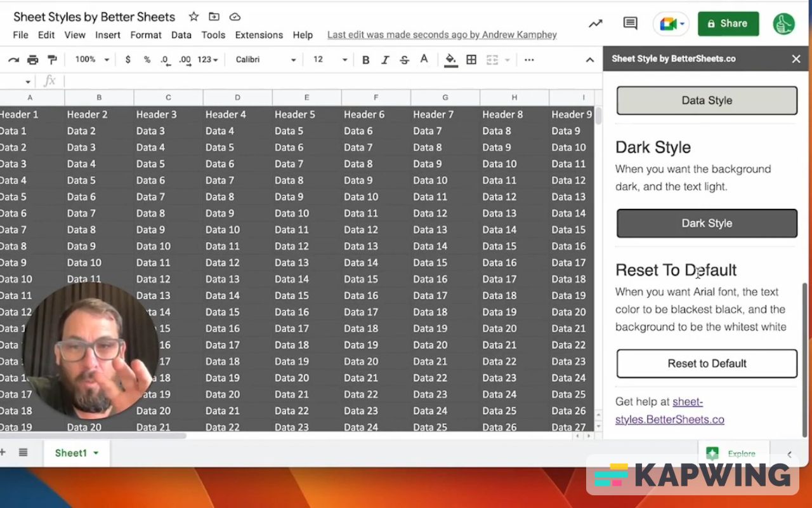
Task: Click the Share button
Action: [728, 23]
